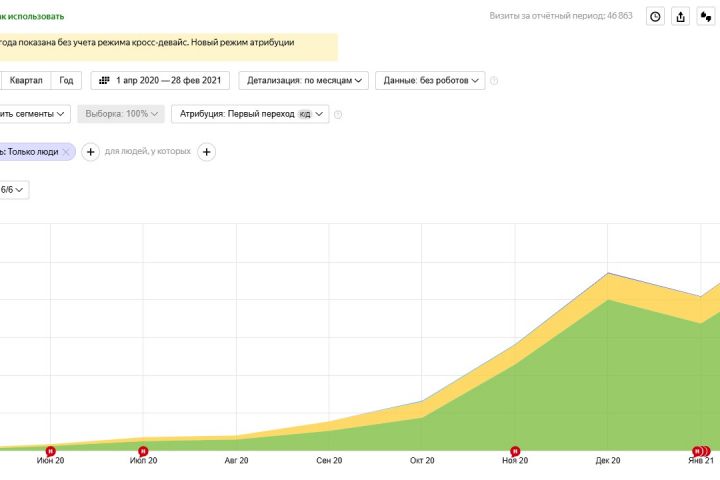720x480 pixels.
Task: Select the 'Год' period tab
Action: pos(66,81)
